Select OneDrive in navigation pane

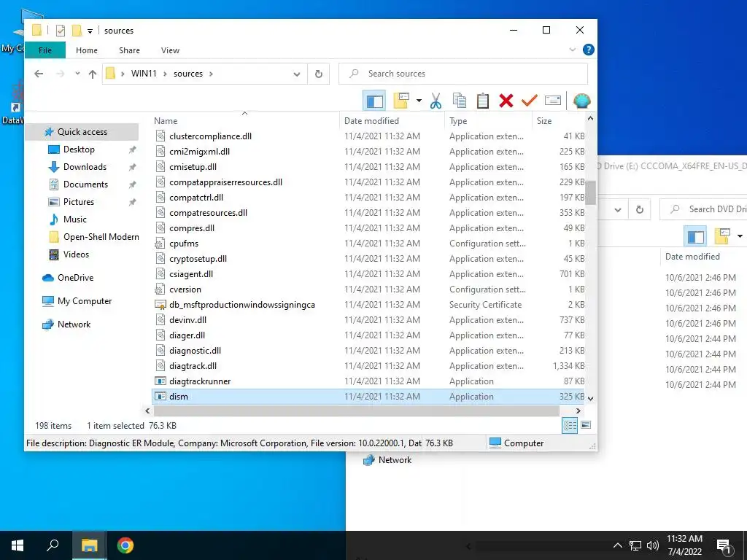75,278
